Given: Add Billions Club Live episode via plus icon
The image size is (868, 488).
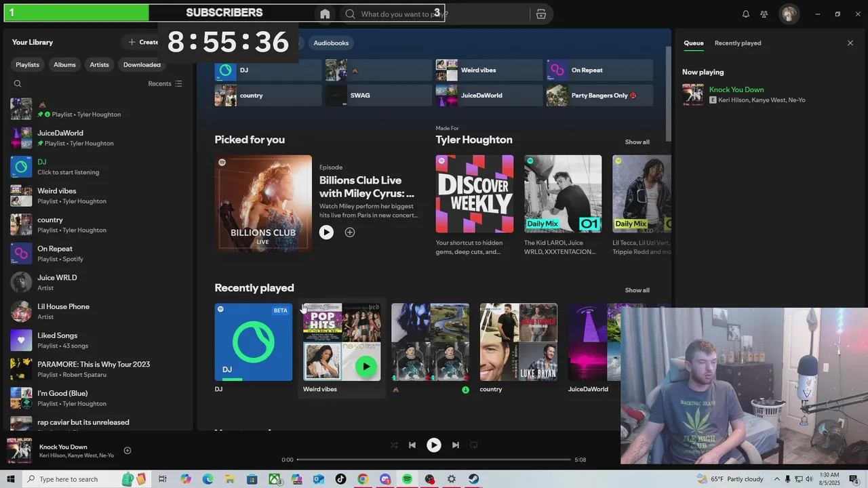Looking at the screenshot, I should 350,232.
